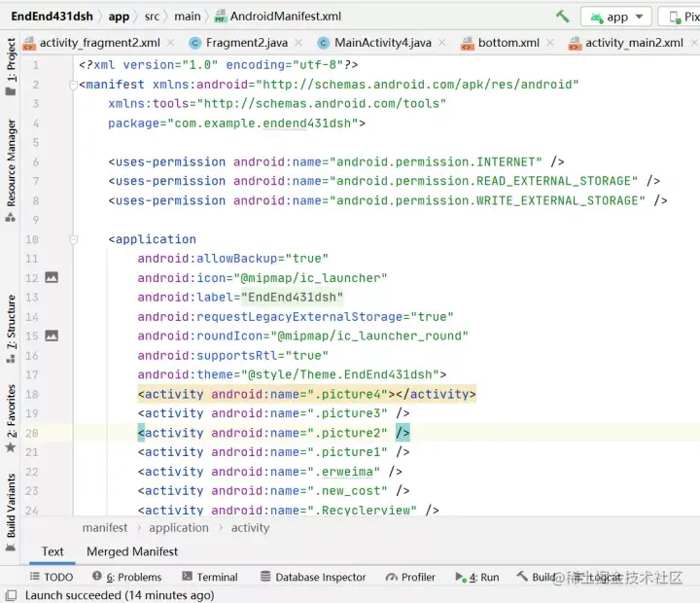Click AndroidManifest.xml in the navigation bar
This screenshot has width=700, height=603.
tap(278, 17)
